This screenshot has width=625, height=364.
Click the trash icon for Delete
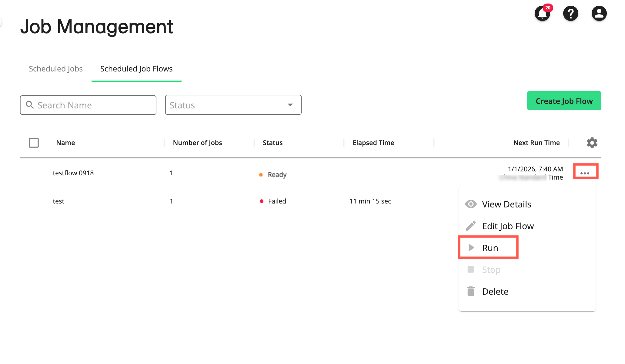[x=471, y=291]
